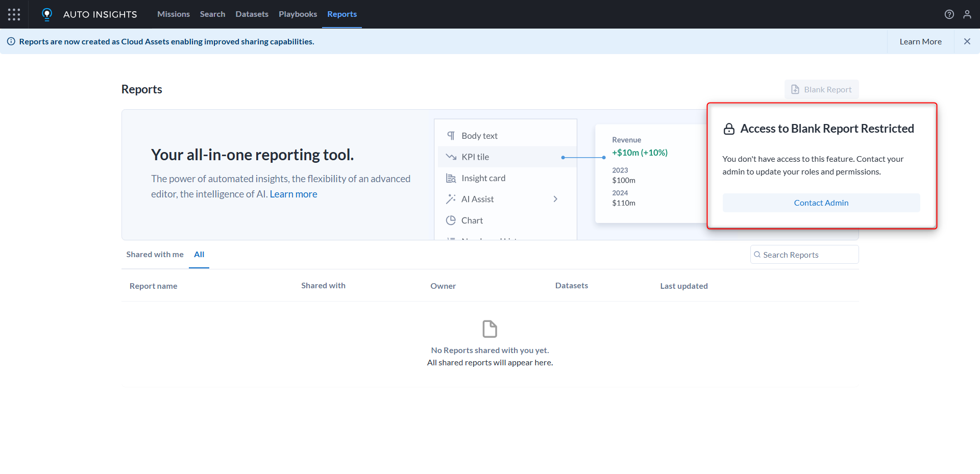The image size is (980, 474).
Task: Open the app launcher grid icon
Action: pos(14,14)
